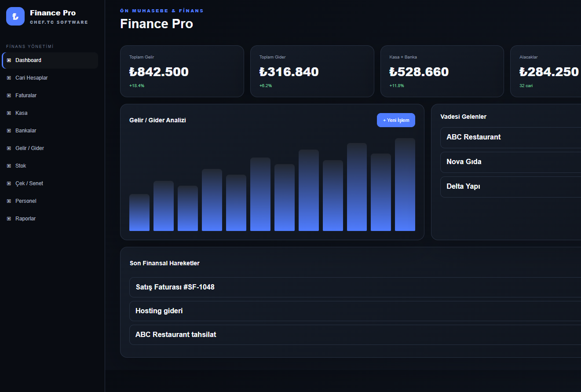Open Satış Faturası #SF-1048 transaction
The image size is (581, 392).
(355, 287)
